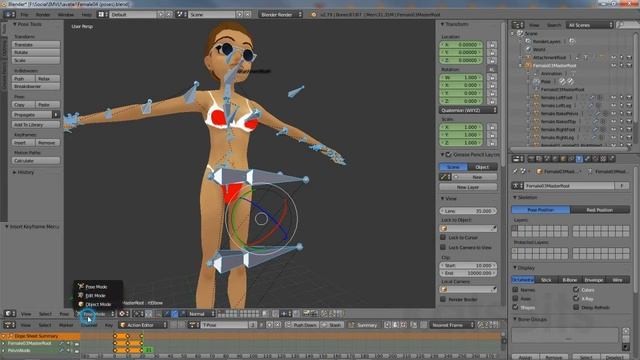Select Dope Sheet Summary channel row

(x=40, y=336)
